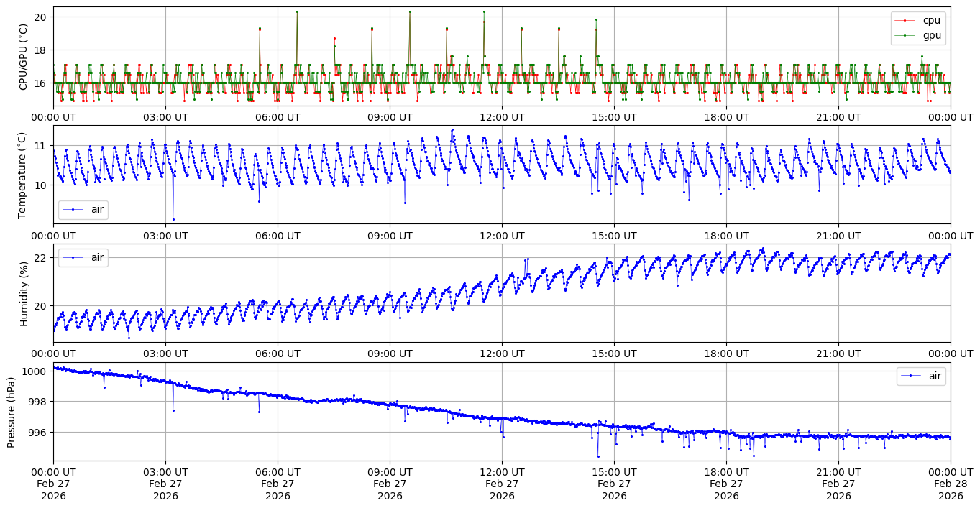980x508 pixels.
Task: Click the cpu entry in the legend
Action: coord(931,21)
